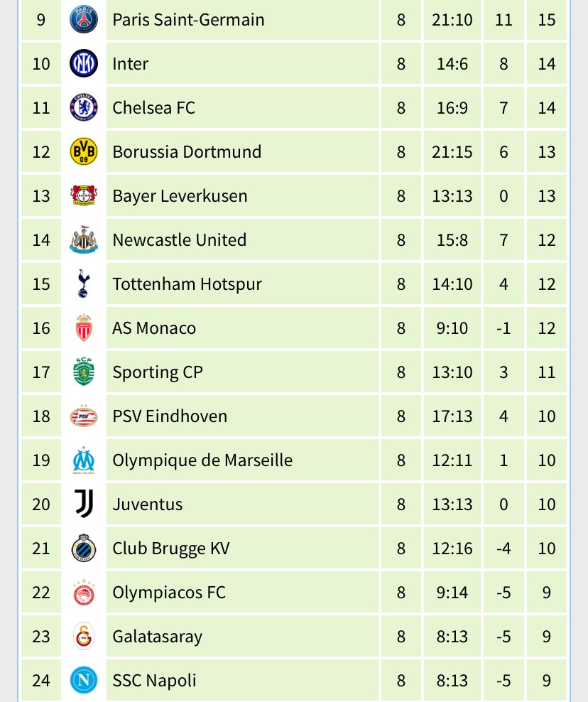Click the Inter club logo
The height and width of the screenshot is (702, 588).
point(84,64)
